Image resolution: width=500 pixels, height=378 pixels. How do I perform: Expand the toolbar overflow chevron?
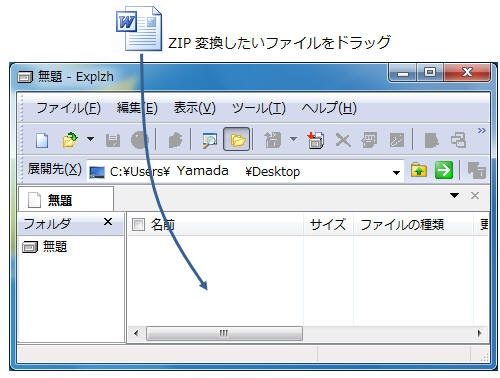pyautogui.click(x=481, y=130)
